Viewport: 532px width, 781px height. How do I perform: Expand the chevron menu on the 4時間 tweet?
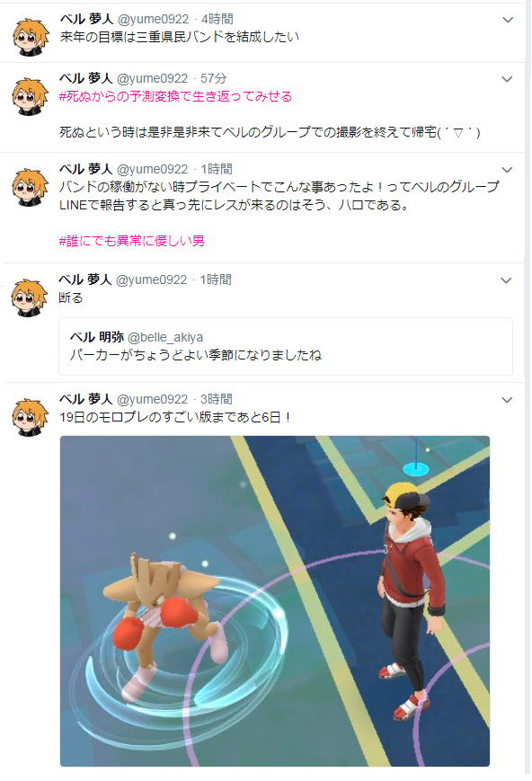(508, 20)
